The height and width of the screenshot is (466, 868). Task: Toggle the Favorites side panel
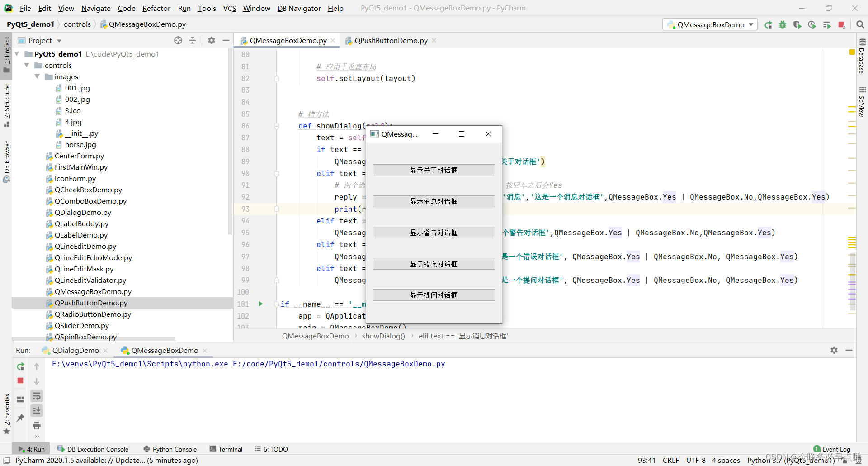[x=7, y=414]
